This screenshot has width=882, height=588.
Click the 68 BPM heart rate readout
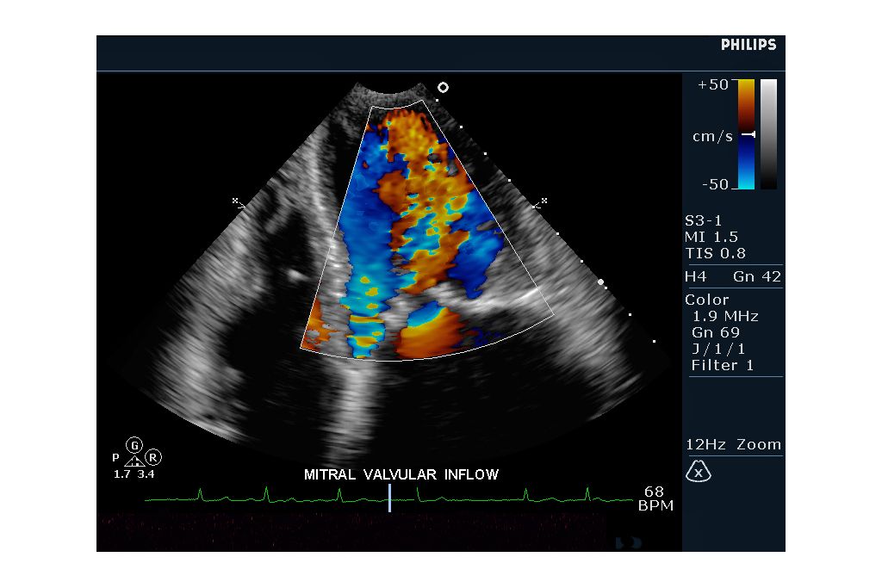pos(655,498)
